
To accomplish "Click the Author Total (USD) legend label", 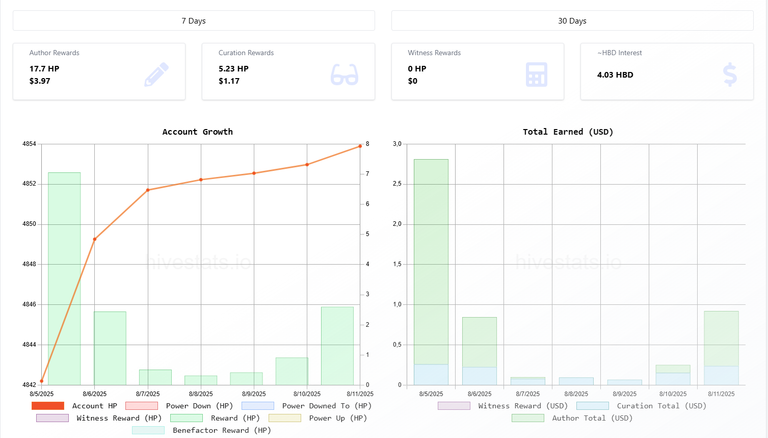I will [592, 418].
